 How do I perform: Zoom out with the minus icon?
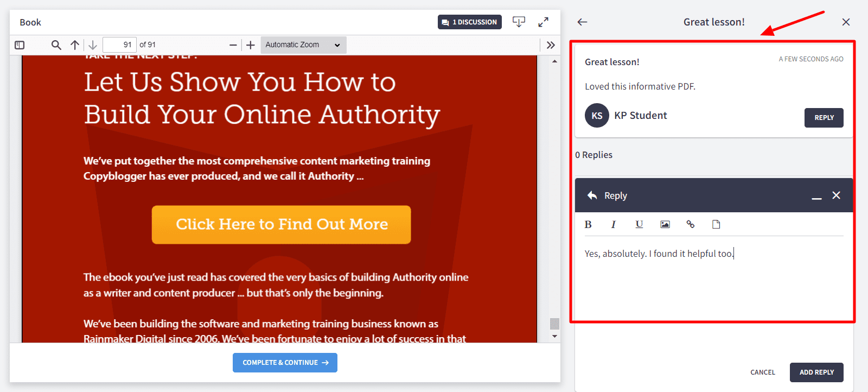(233, 45)
